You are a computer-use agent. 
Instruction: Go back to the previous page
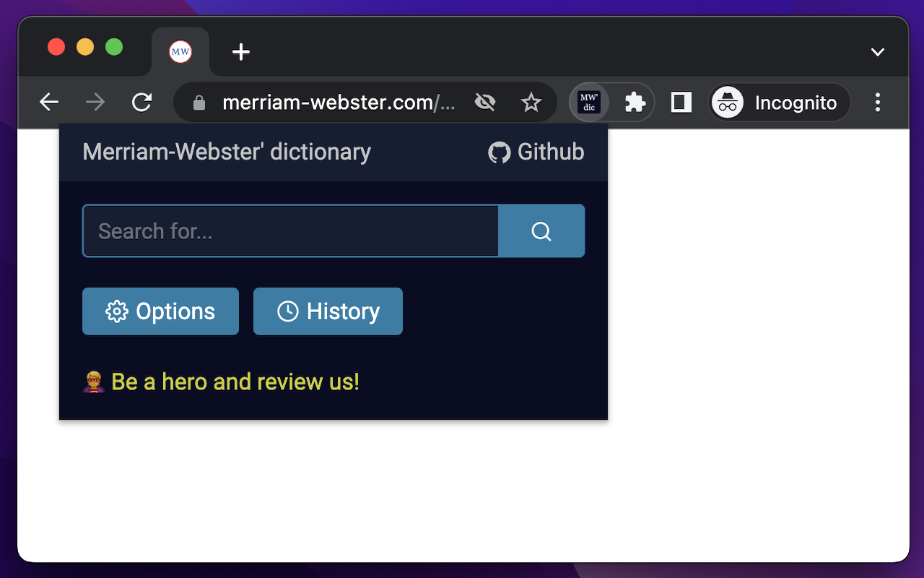(x=49, y=103)
